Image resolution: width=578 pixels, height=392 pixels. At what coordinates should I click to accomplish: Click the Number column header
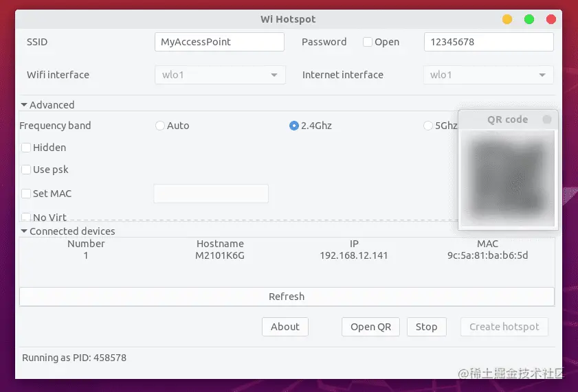click(x=86, y=244)
